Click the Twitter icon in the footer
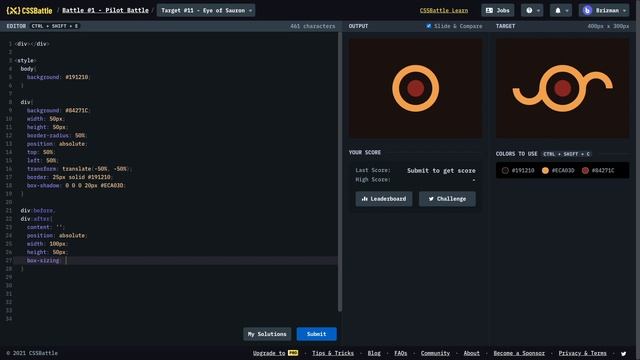 pyautogui.click(x=623, y=353)
